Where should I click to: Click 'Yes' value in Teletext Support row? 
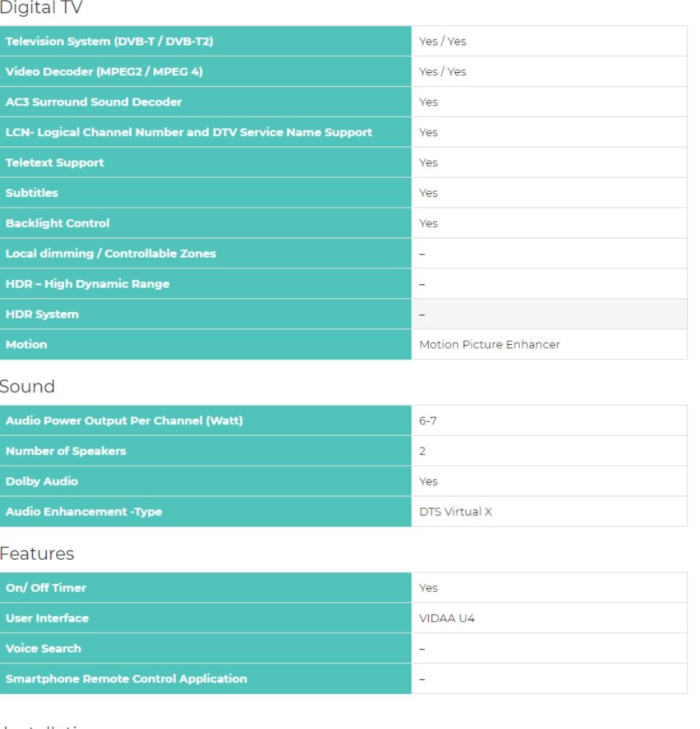coord(428,163)
